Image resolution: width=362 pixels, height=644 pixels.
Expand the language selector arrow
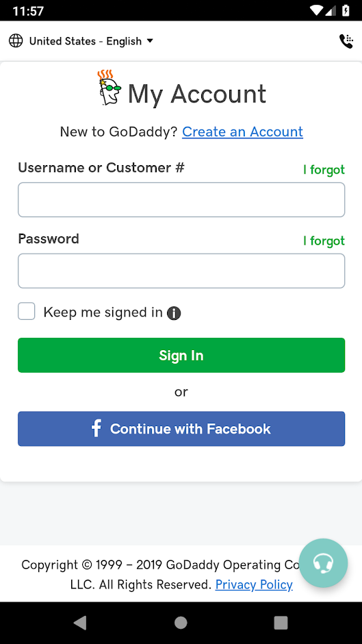(x=150, y=40)
